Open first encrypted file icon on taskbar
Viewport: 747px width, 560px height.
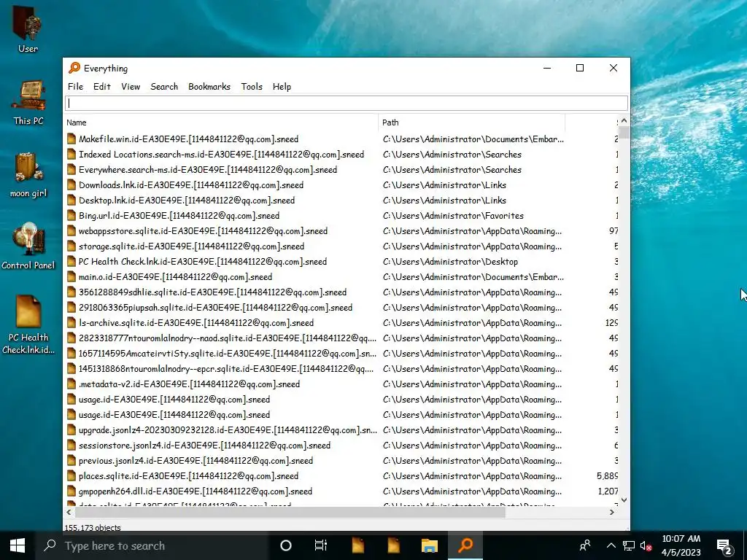(x=358, y=545)
